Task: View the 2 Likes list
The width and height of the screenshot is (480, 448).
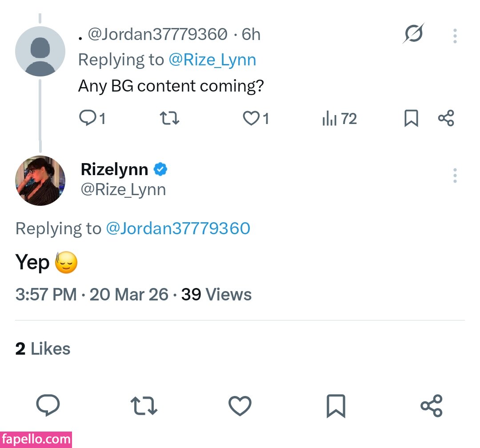Action: [x=43, y=349]
